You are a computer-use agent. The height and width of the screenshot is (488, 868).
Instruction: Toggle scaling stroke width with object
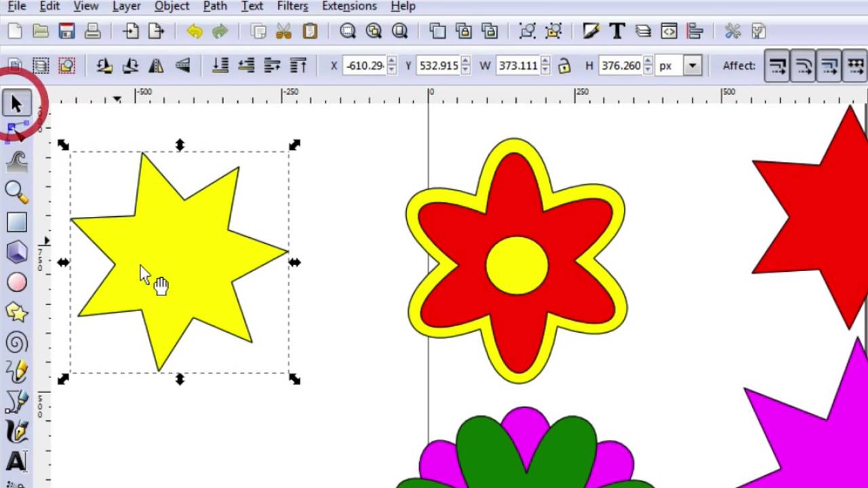coord(777,66)
